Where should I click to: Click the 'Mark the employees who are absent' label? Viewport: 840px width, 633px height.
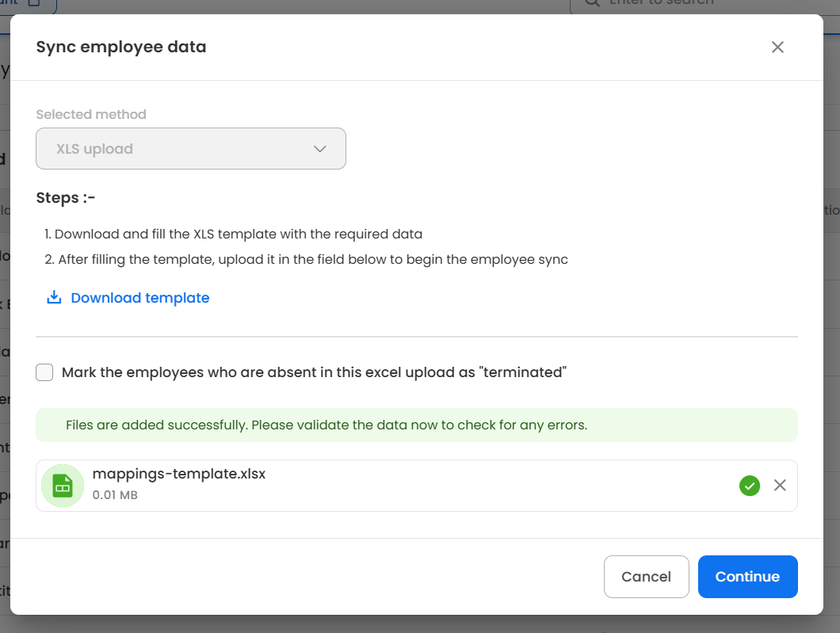pos(315,372)
